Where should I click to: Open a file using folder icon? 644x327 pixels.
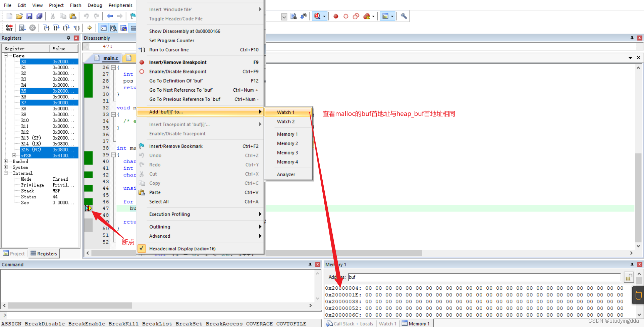click(x=19, y=16)
